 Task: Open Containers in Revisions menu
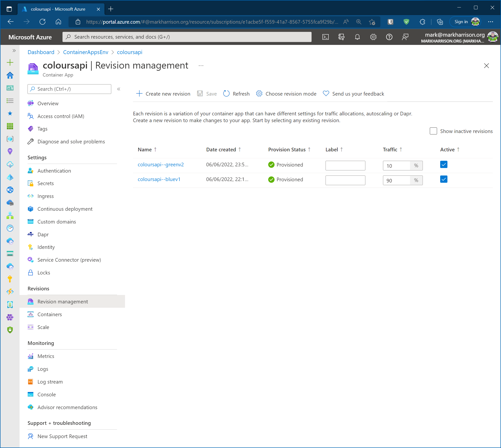coord(49,314)
